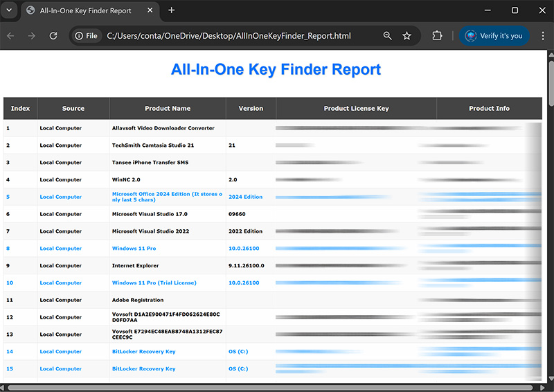554x392 pixels.
Task: Close the All-In-One Key Finder Report tab
Action: tap(150, 10)
